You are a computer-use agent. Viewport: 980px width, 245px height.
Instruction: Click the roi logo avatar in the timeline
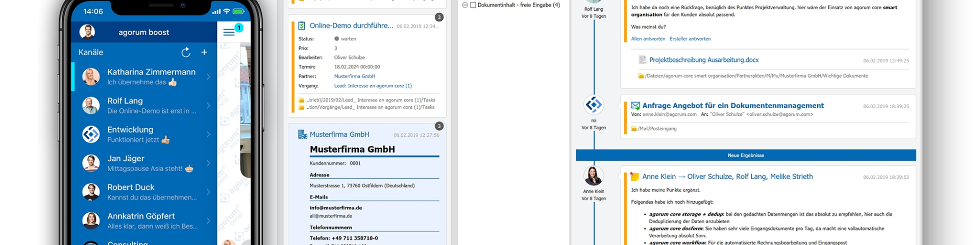pyautogui.click(x=594, y=105)
